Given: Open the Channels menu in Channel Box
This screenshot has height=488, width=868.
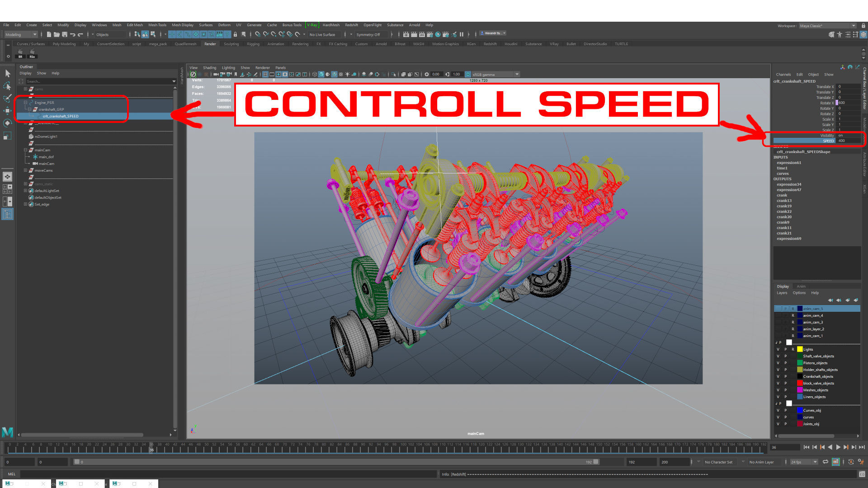Looking at the screenshot, I should 783,75.
